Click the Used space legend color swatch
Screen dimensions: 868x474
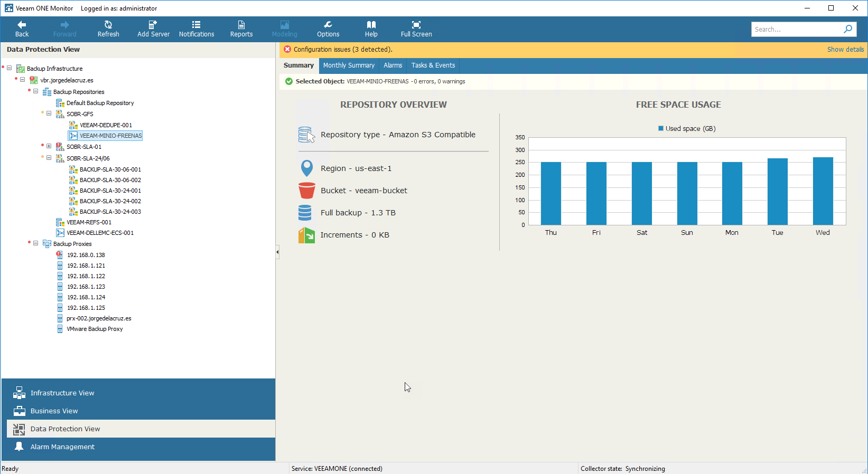661,128
